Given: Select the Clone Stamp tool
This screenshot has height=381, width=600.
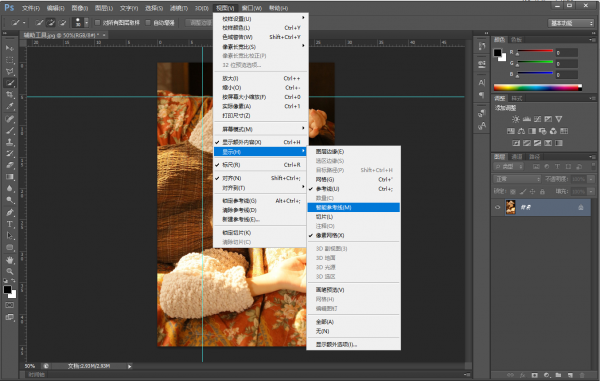Looking at the screenshot, I should click(10, 142).
